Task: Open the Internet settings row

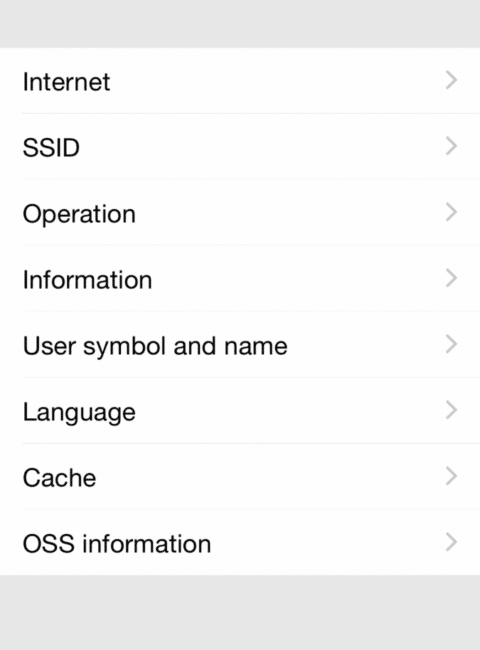Action: tap(240, 80)
